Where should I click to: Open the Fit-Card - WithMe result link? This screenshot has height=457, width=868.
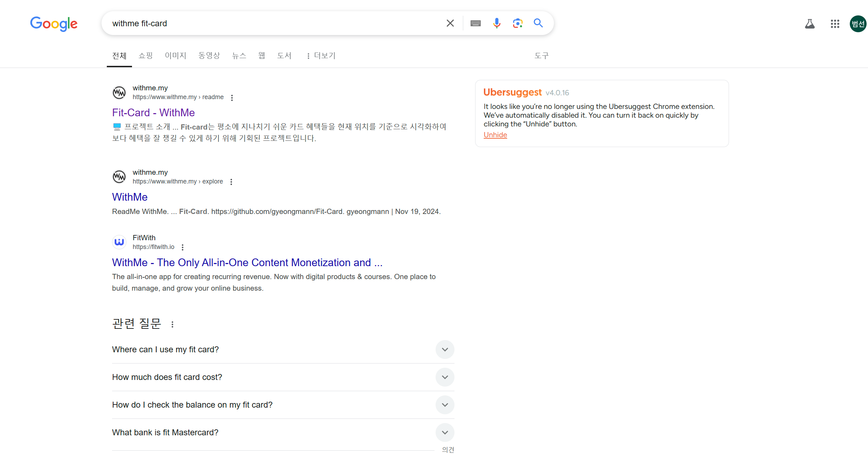[153, 112]
